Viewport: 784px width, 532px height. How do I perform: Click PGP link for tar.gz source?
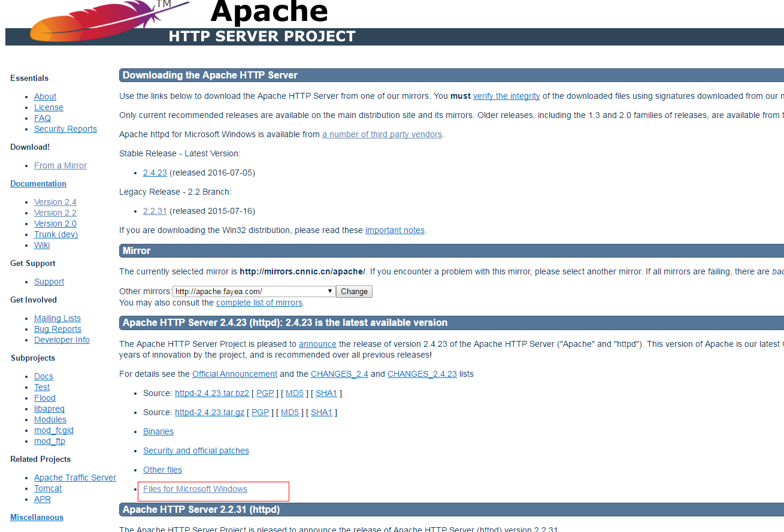[x=261, y=412]
